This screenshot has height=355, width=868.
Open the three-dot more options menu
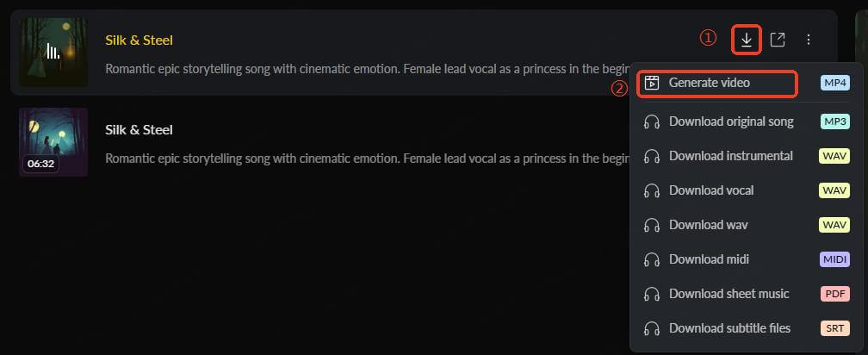click(x=809, y=40)
